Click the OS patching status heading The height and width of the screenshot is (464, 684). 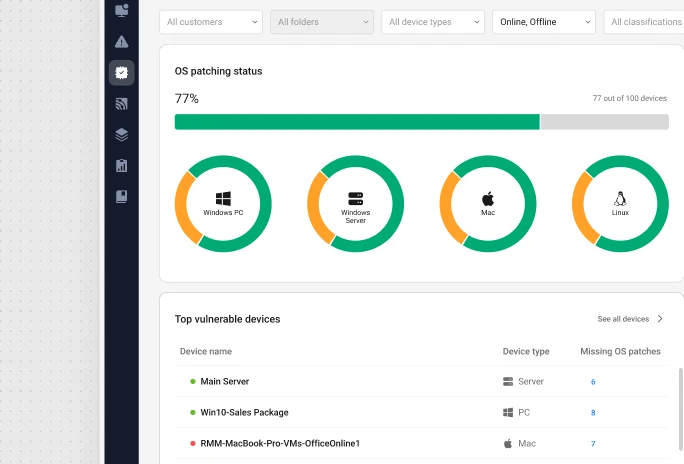click(x=219, y=71)
